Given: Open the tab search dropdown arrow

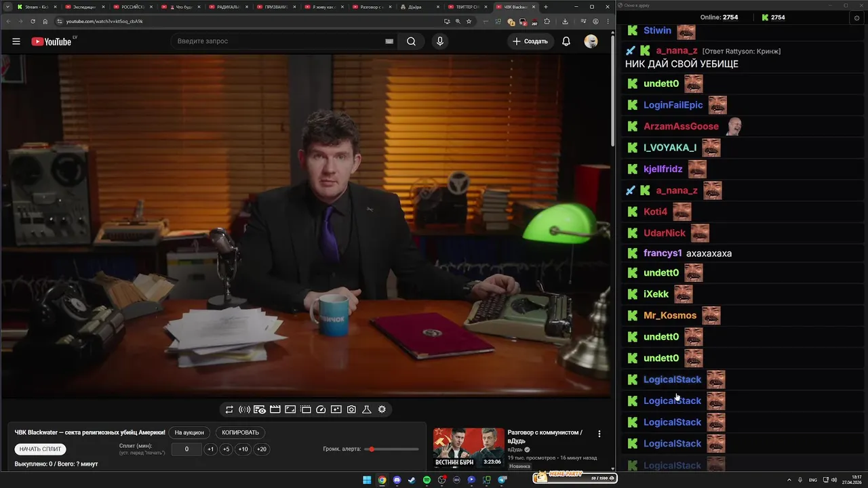Looking at the screenshot, I should pos(7,7).
